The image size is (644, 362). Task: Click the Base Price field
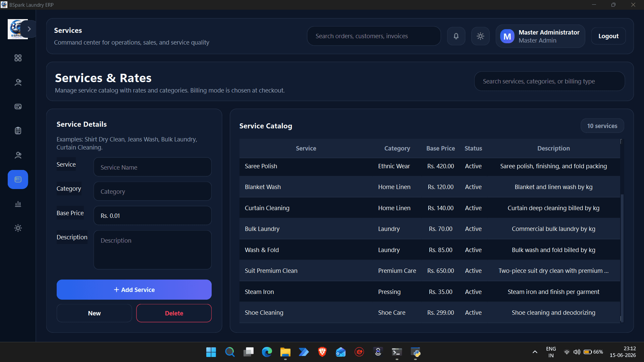(x=153, y=216)
